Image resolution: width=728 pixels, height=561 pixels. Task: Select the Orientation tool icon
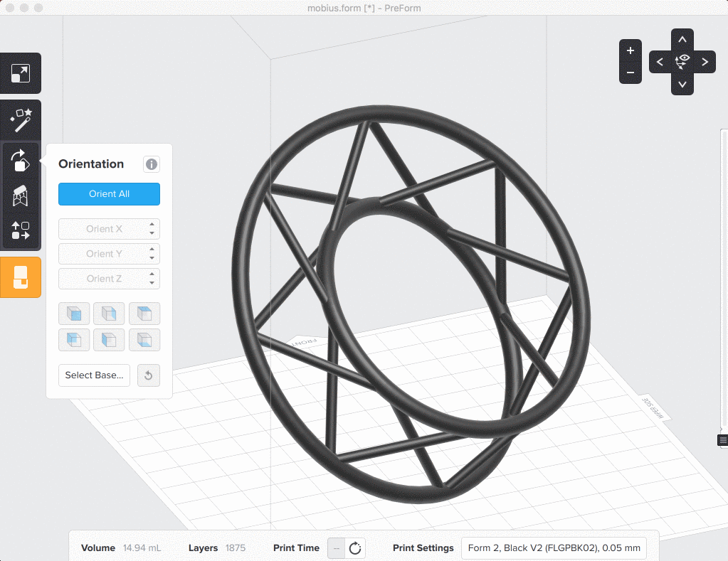pos(21,161)
